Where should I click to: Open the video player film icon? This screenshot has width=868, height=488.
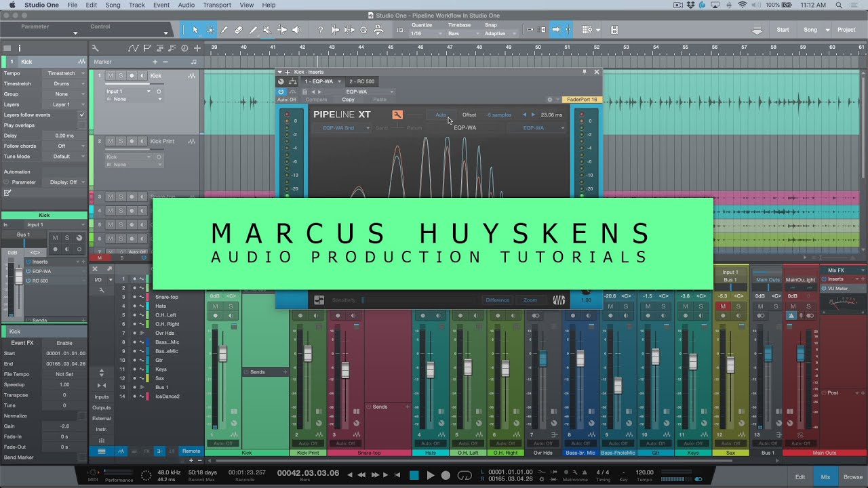614,30
